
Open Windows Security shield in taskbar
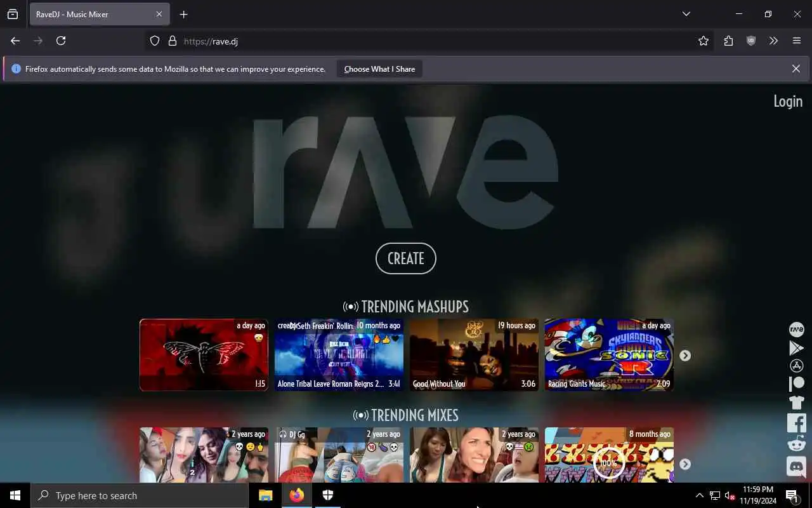coord(328,495)
